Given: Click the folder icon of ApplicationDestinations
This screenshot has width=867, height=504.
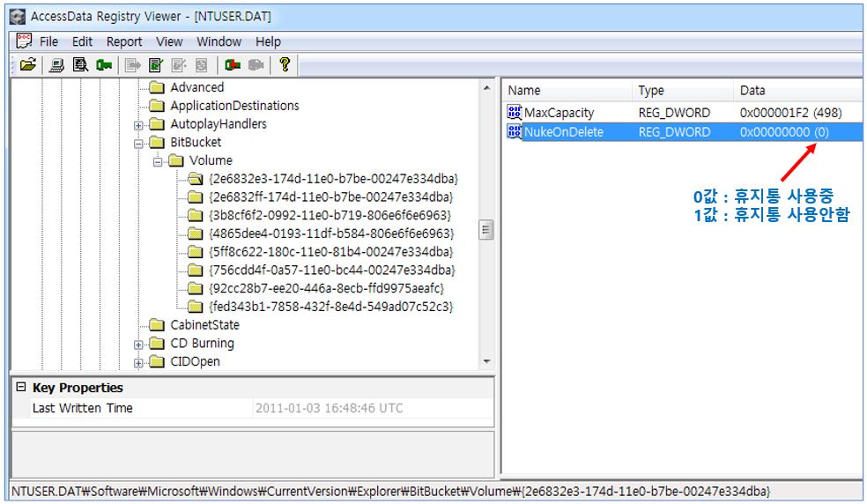Looking at the screenshot, I should (x=157, y=106).
